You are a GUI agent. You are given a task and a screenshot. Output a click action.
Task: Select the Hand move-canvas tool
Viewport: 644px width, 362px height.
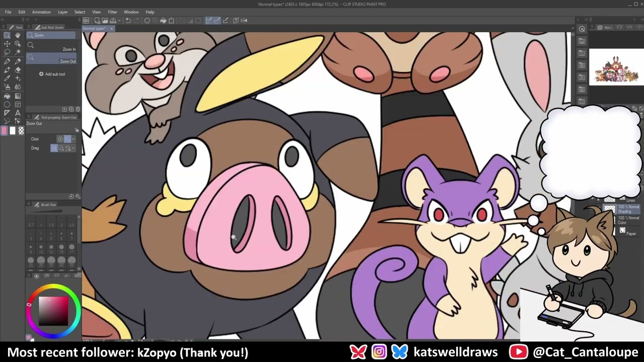pyautogui.click(x=18, y=35)
